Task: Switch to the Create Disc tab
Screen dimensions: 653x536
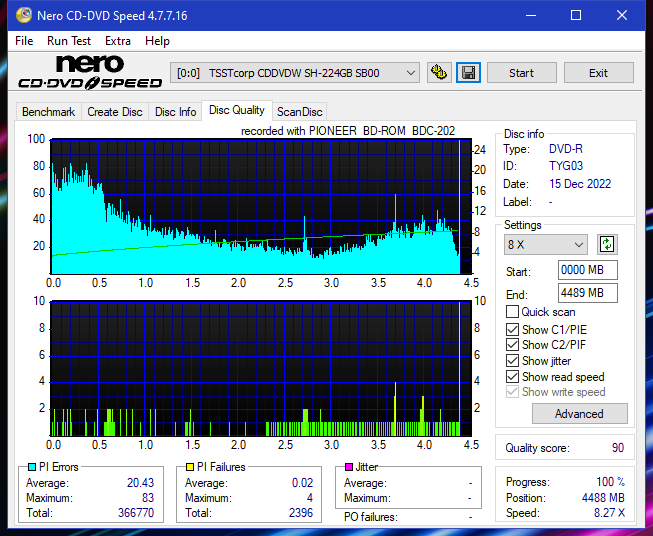Action: click(115, 112)
